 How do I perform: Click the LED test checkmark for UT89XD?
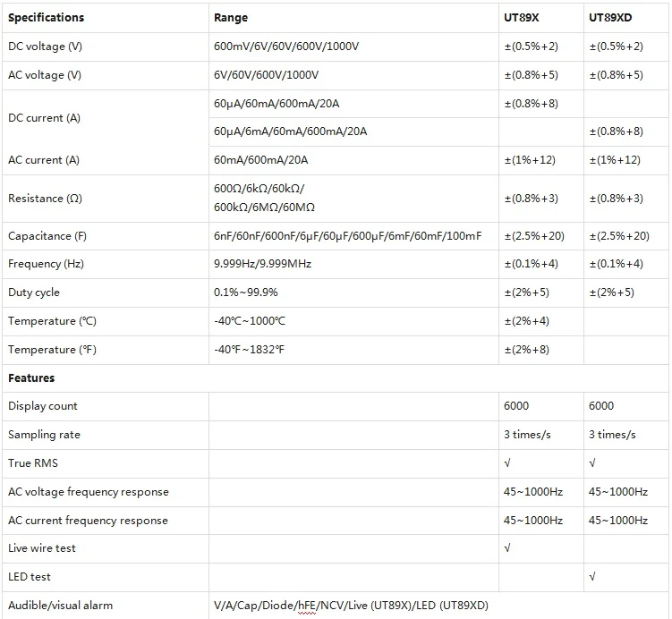(x=592, y=577)
